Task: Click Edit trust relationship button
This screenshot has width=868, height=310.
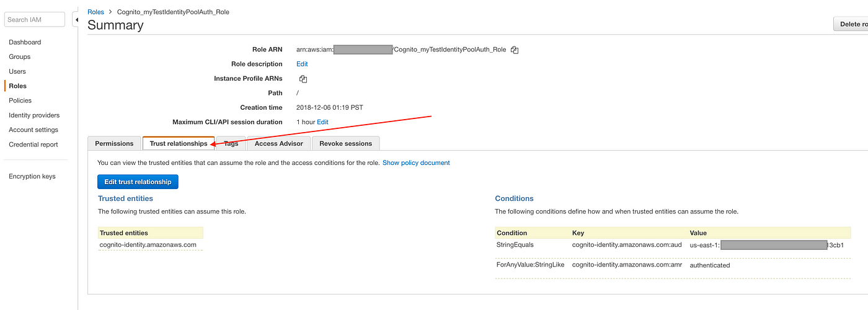Action: coord(138,182)
